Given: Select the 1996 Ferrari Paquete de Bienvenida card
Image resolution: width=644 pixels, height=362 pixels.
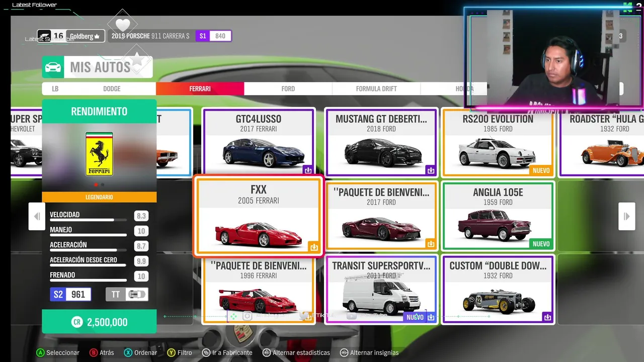Looking at the screenshot, I should [x=259, y=290].
